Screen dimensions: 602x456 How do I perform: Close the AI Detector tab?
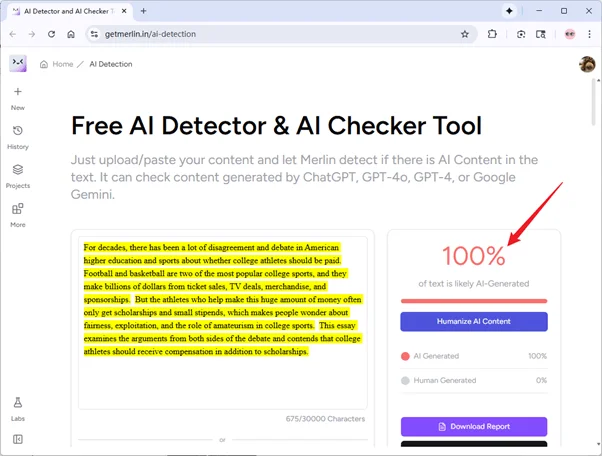[x=124, y=11]
